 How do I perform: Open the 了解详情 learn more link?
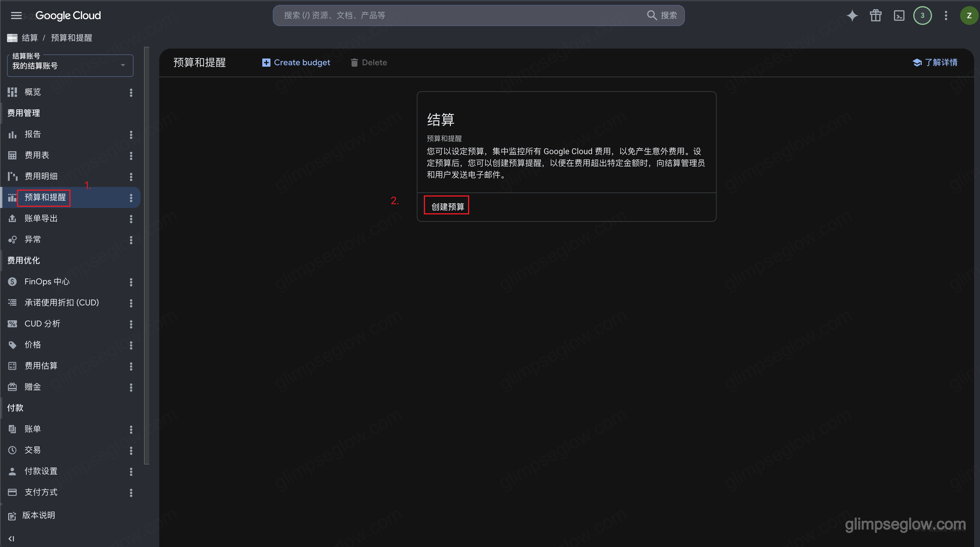coord(935,62)
